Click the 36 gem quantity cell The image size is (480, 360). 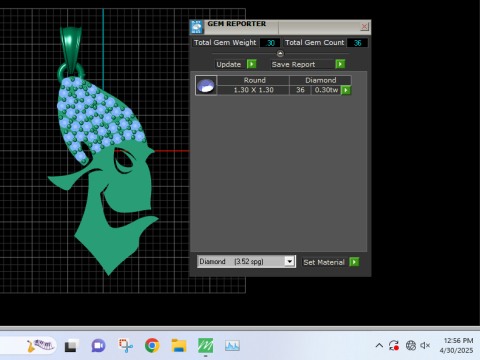click(x=300, y=90)
